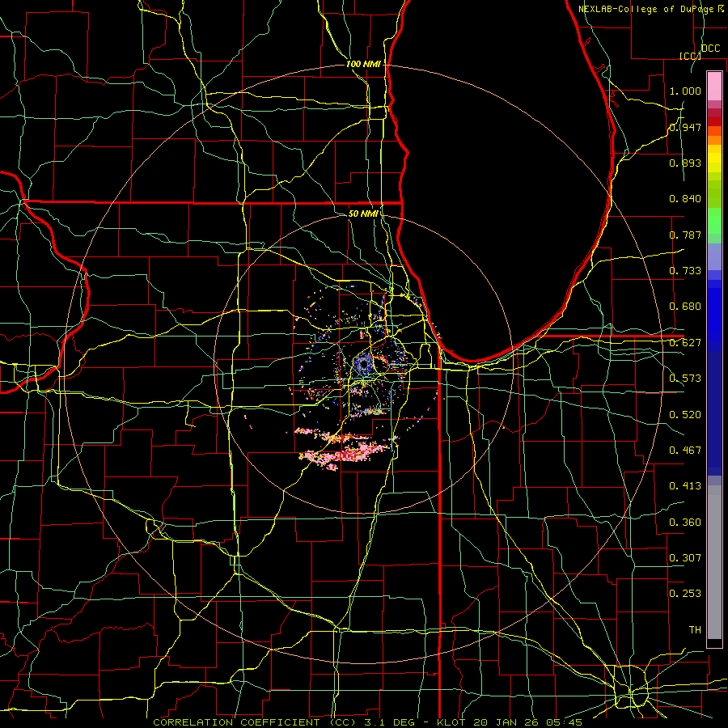Screen dimensions: 728x728
Task: Click the 0.360 scale value
Action: pos(685,523)
